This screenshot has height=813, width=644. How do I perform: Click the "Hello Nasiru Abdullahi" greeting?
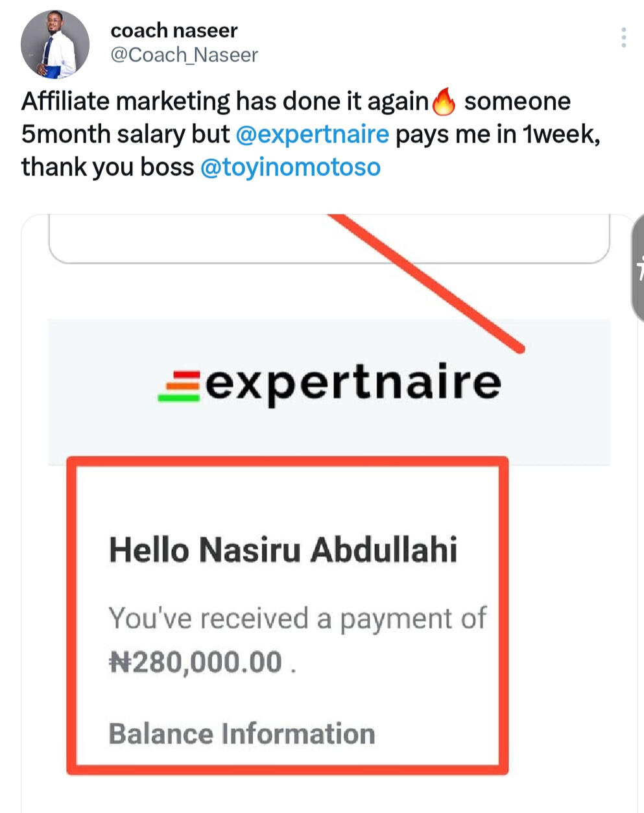(283, 550)
